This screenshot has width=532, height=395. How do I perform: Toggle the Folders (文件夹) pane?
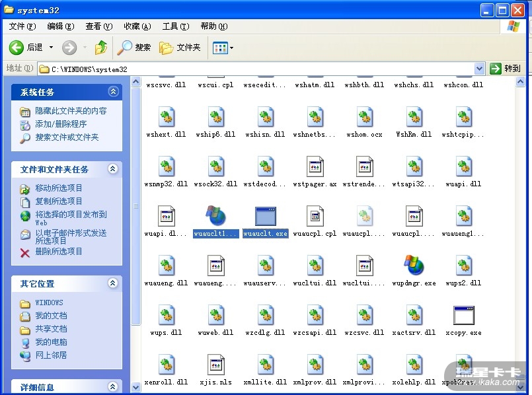(x=180, y=48)
